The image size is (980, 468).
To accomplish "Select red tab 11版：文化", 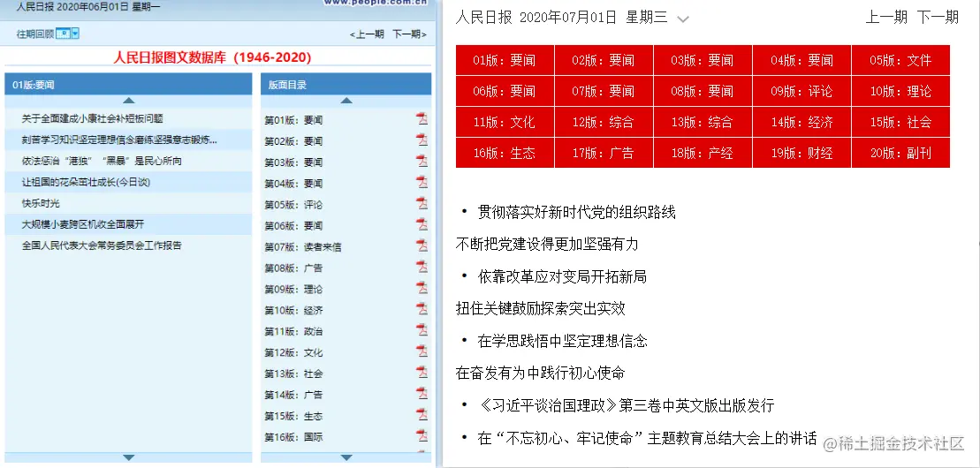I will (505, 122).
